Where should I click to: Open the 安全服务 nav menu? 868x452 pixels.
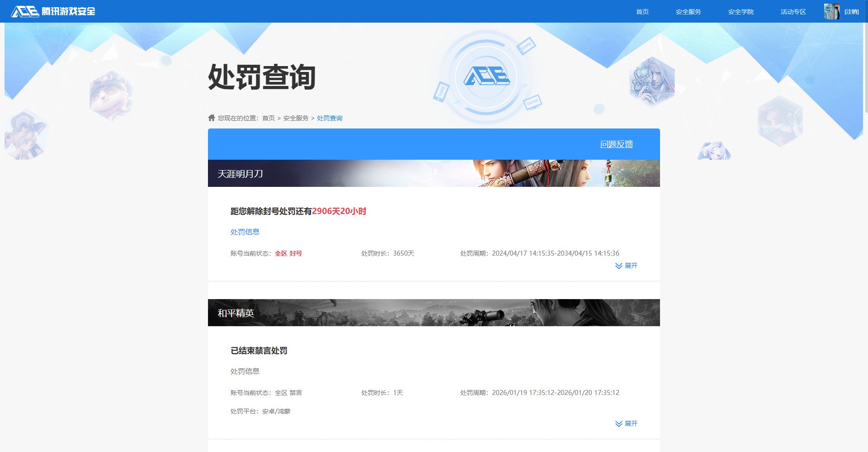(688, 12)
